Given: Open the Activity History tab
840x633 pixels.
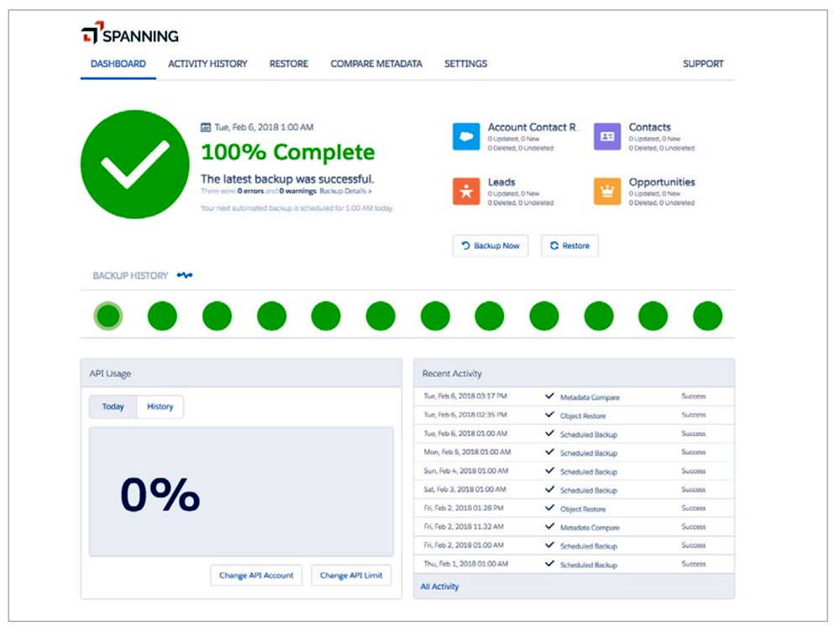Looking at the screenshot, I should point(207,64).
